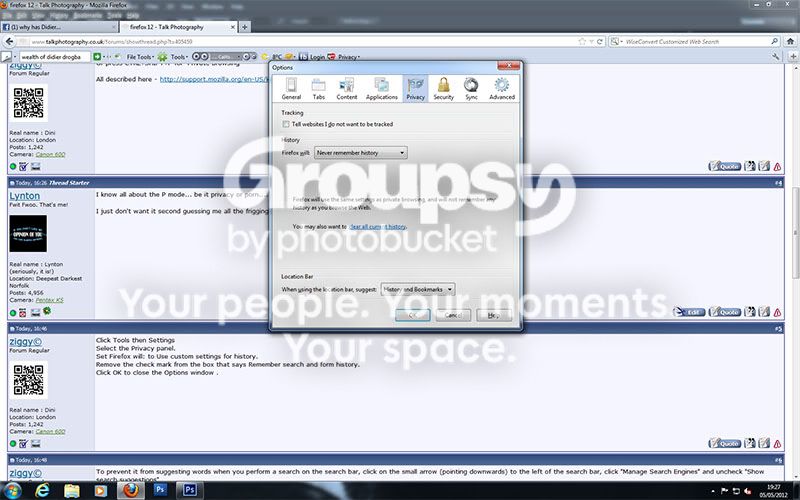The height and width of the screenshot is (500, 800).
Task: Launch Internet Explorer from taskbar
Action: coord(42,491)
